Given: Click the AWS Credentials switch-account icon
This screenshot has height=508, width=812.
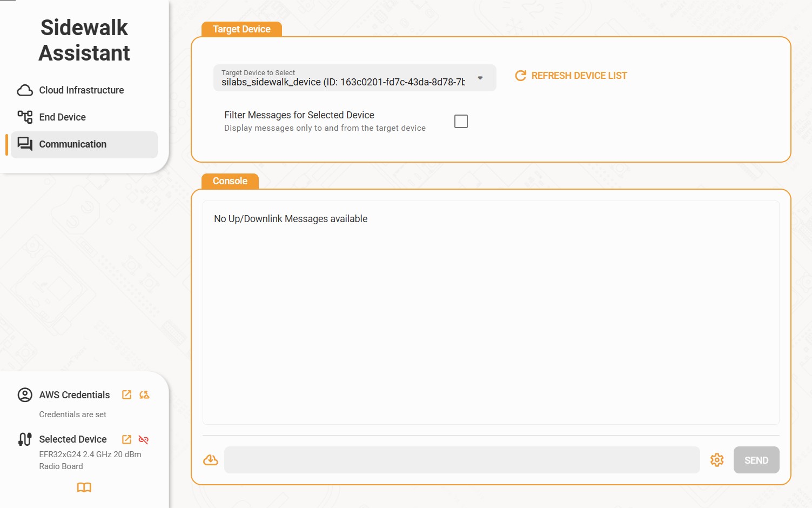Looking at the screenshot, I should tap(144, 395).
